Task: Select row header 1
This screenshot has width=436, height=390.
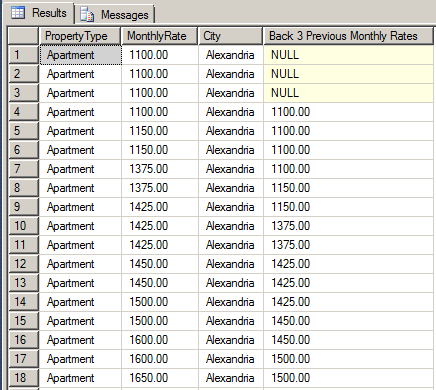Action: (23, 55)
